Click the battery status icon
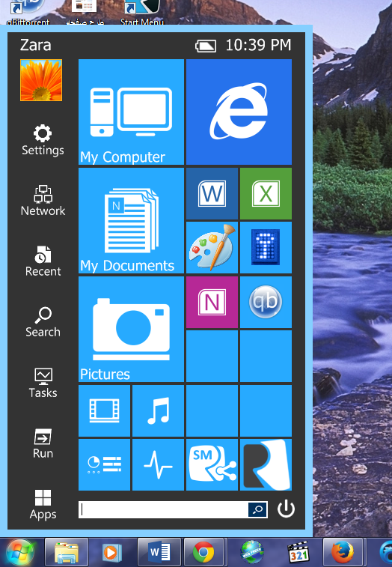 (206, 46)
